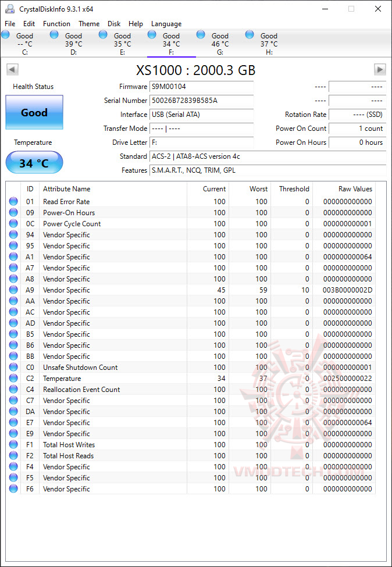
Task: Click the Threshold column header
Action: point(292,189)
